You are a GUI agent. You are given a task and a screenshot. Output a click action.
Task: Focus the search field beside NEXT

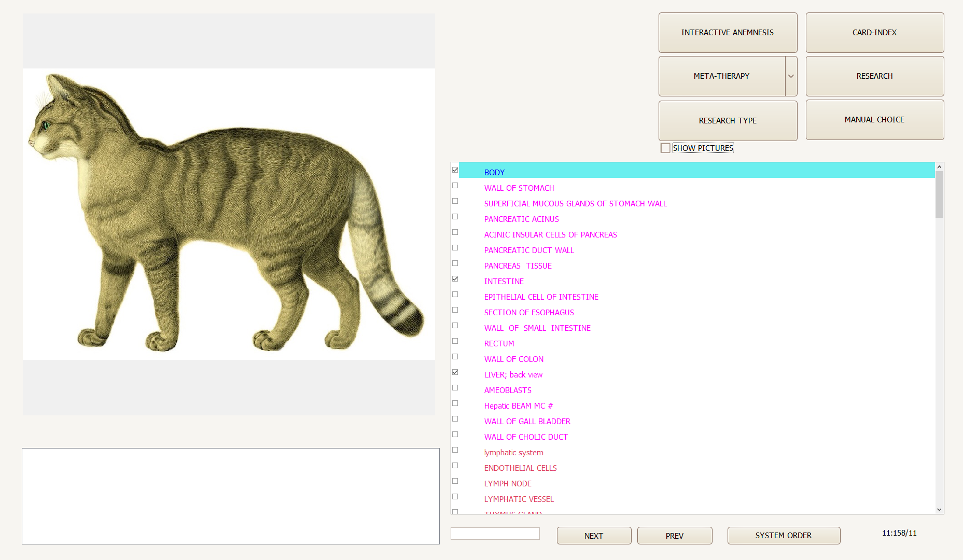[x=495, y=534]
